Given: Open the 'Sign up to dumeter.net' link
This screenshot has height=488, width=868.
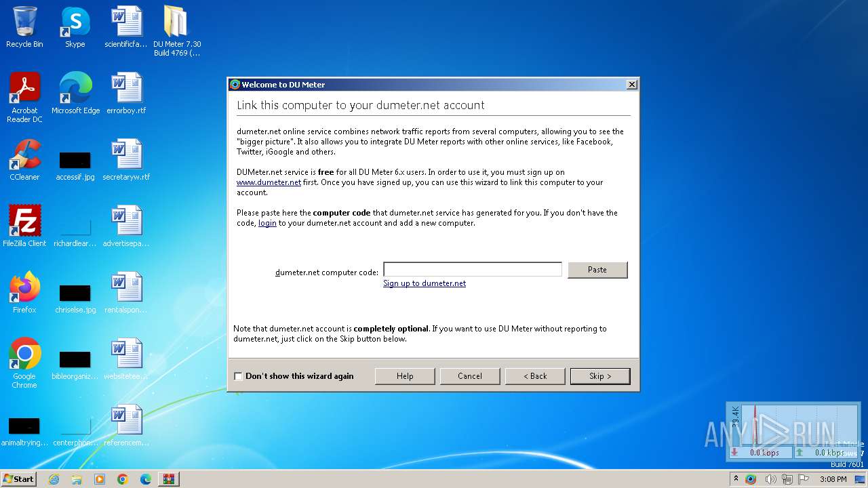Looking at the screenshot, I should coord(425,283).
